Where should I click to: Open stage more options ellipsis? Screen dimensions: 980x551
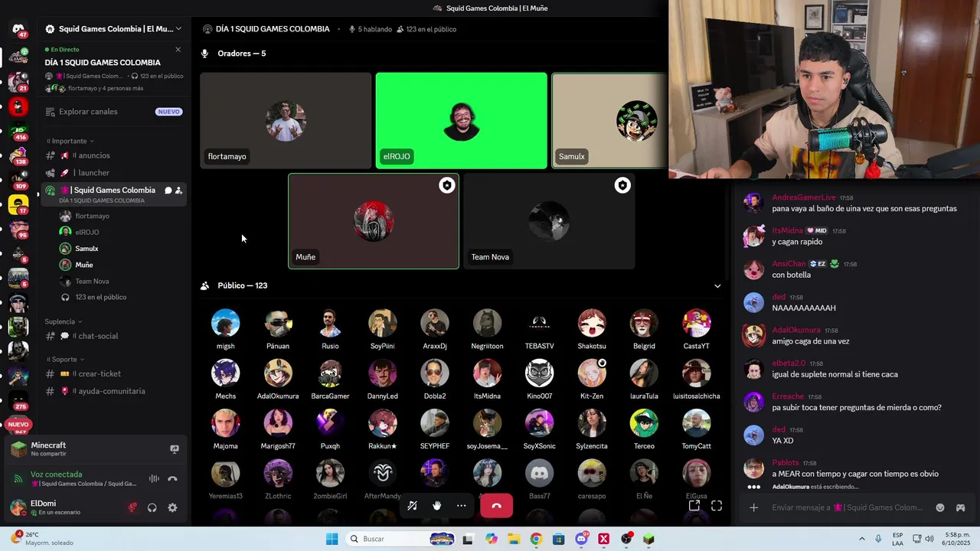point(461,506)
